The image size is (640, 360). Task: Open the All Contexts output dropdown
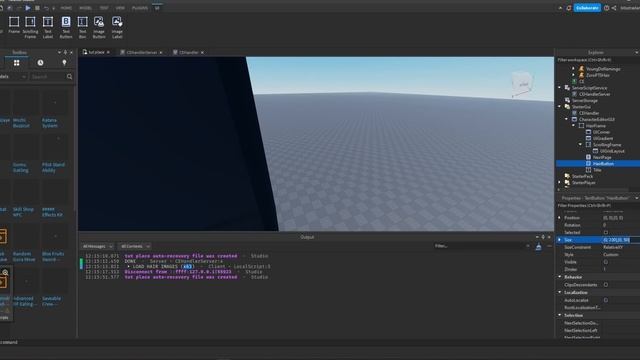(135, 247)
